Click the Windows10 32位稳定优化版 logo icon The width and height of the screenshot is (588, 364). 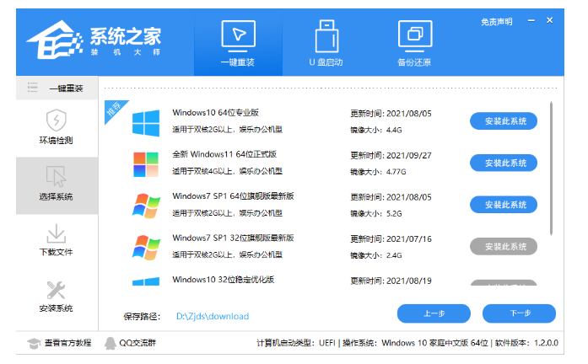146,281
